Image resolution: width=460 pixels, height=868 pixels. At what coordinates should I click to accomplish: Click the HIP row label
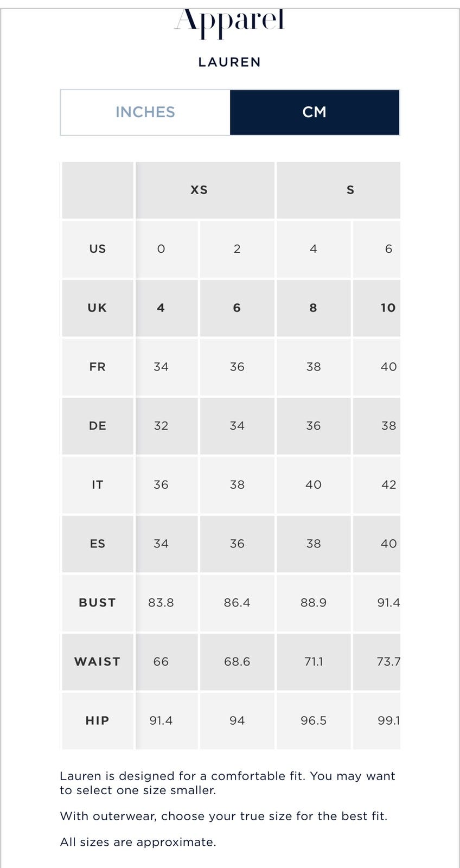click(98, 720)
